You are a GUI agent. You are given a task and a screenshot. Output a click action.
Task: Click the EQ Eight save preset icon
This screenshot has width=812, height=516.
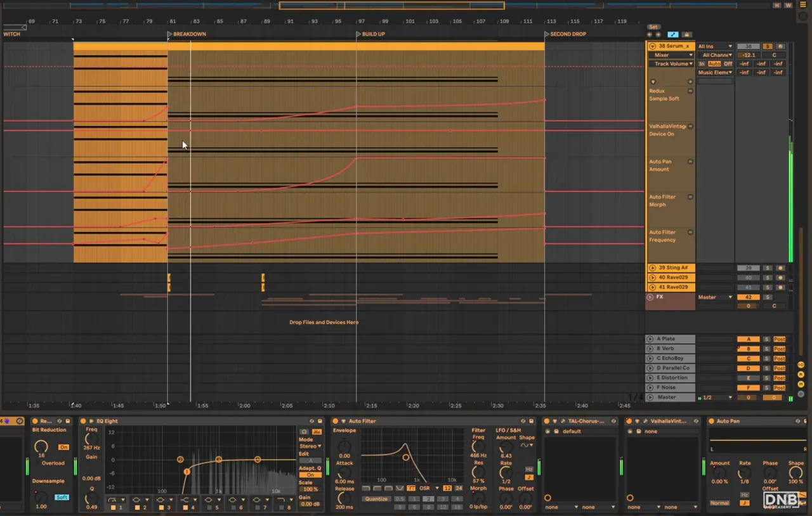click(x=320, y=421)
